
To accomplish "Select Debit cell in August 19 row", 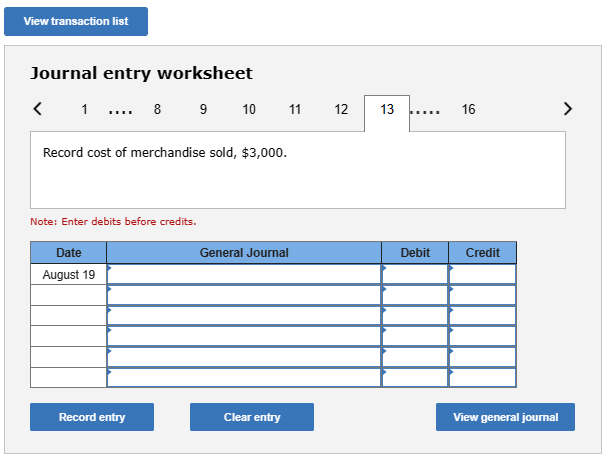I will tap(415, 274).
